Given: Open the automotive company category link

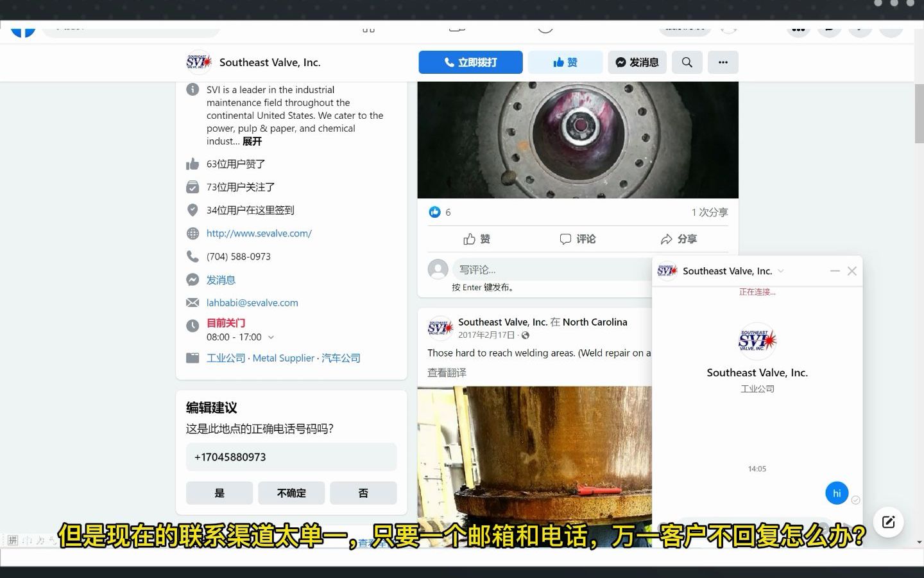Looking at the screenshot, I should click(x=341, y=358).
